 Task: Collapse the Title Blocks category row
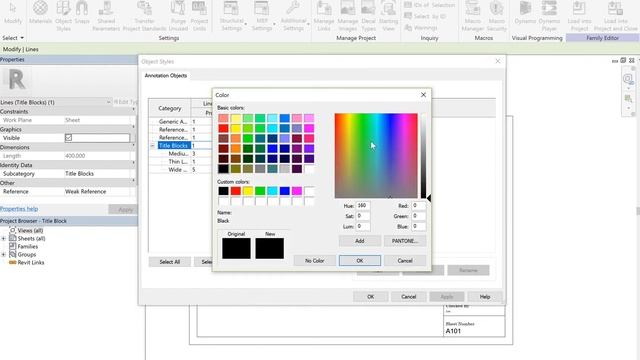pyautogui.click(x=152, y=146)
